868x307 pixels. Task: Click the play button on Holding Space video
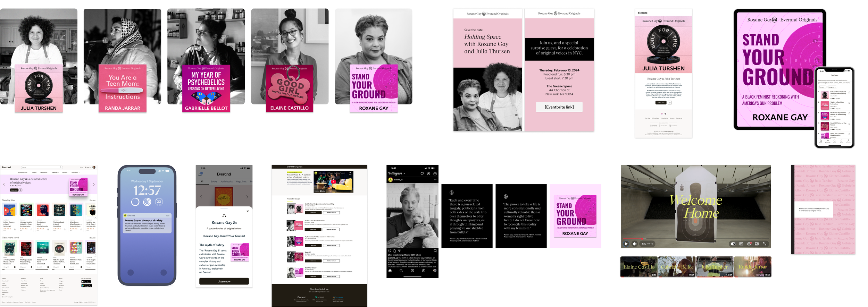(x=334, y=182)
